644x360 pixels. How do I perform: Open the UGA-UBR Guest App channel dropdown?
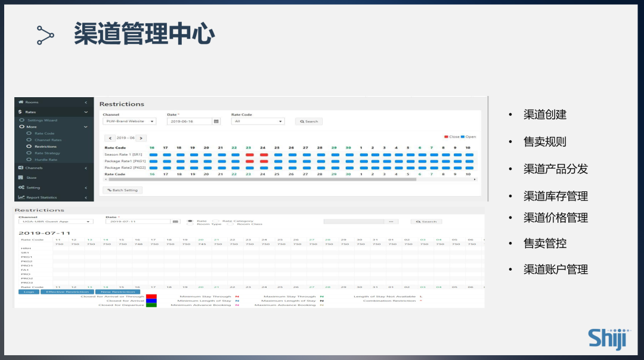pos(55,222)
